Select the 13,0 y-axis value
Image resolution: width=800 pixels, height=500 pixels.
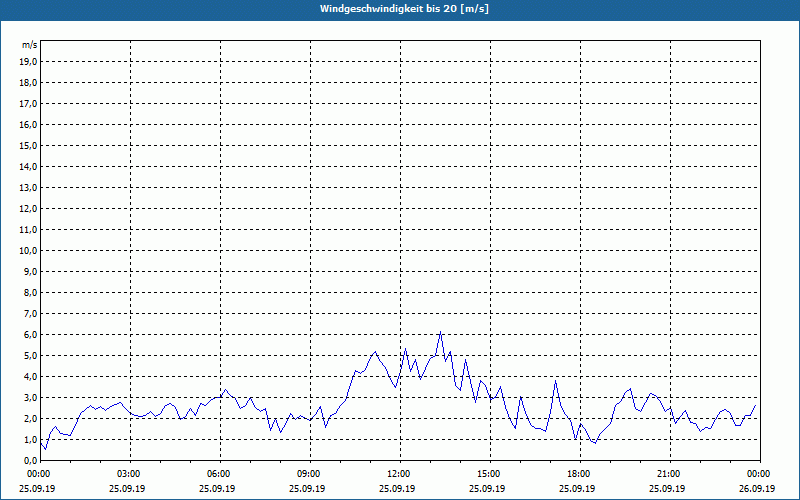tap(28, 188)
